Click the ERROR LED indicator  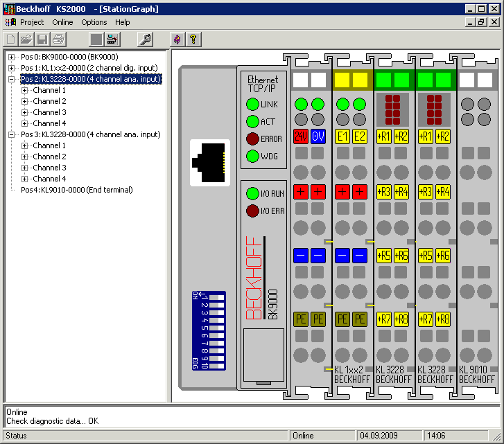point(252,139)
